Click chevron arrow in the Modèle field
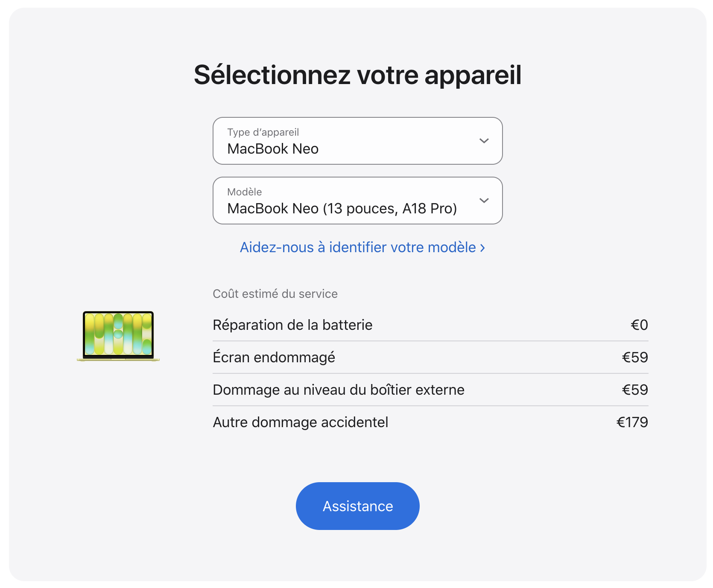This screenshot has height=588, width=713. click(484, 201)
